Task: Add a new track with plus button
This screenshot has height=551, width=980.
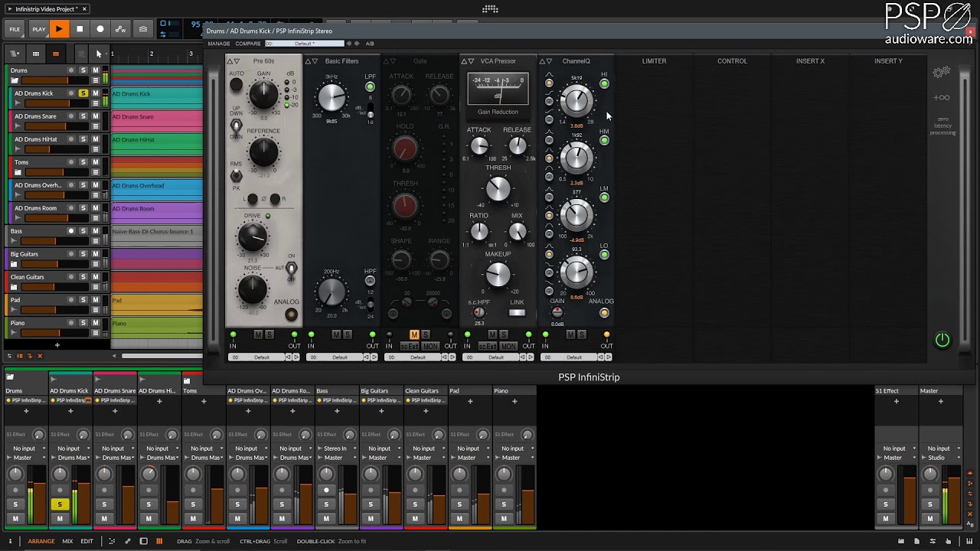Action: tap(57, 345)
